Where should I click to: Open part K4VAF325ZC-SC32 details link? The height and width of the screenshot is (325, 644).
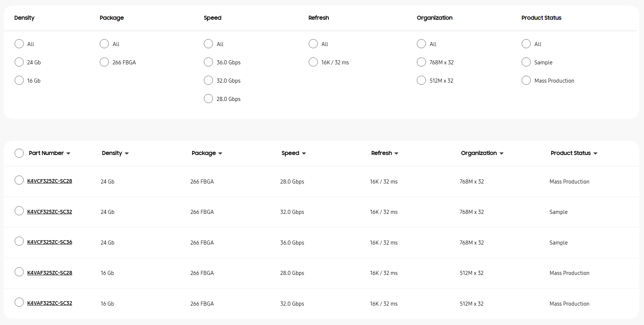coord(50,303)
